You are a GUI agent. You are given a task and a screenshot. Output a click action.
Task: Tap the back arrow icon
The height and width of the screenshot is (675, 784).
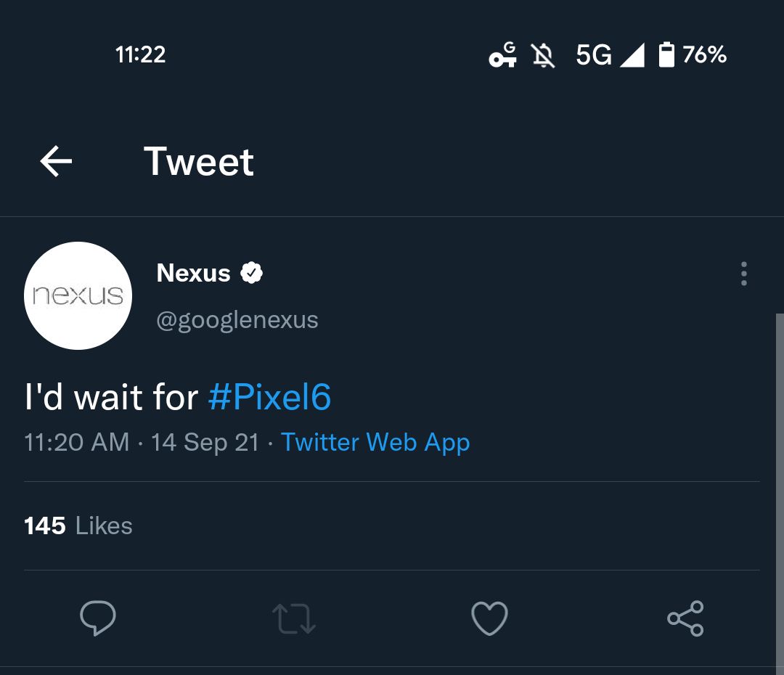click(56, 161)
